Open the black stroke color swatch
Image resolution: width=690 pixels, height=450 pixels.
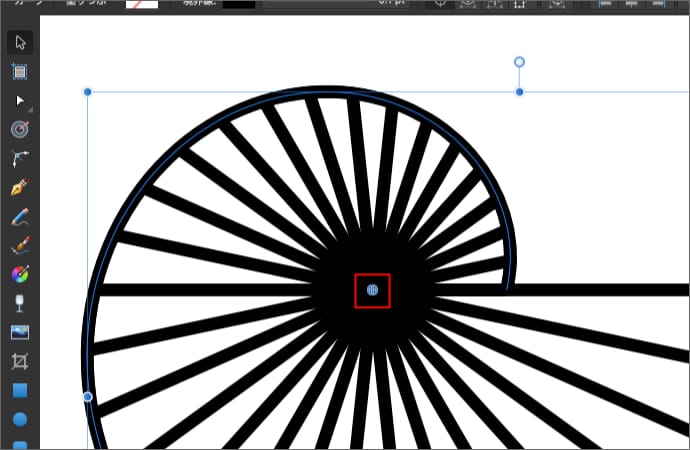point(238,5)
